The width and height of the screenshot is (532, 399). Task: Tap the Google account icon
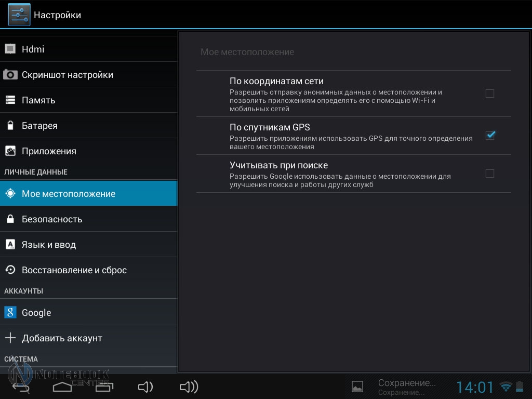tap(10, 312)
